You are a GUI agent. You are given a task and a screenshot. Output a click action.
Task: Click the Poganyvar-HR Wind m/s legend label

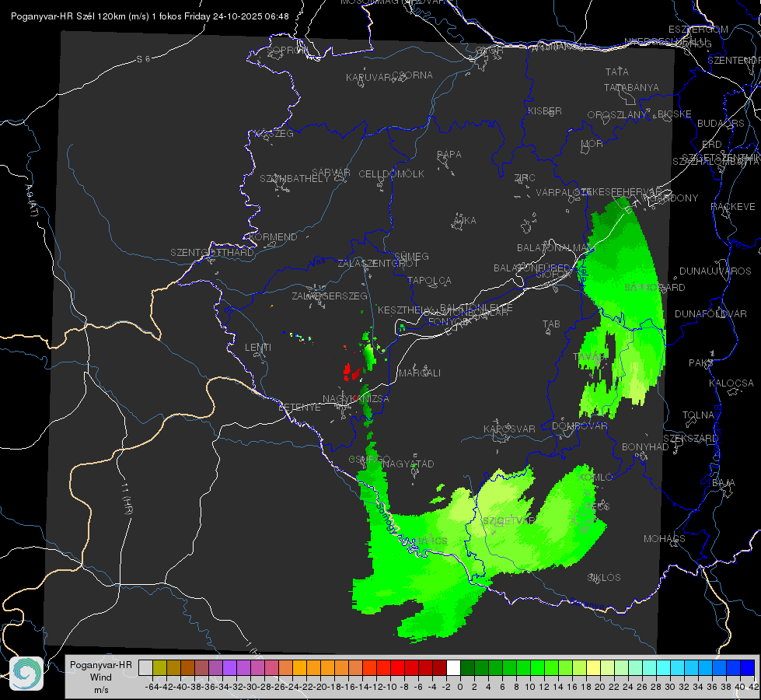[100, 677]
